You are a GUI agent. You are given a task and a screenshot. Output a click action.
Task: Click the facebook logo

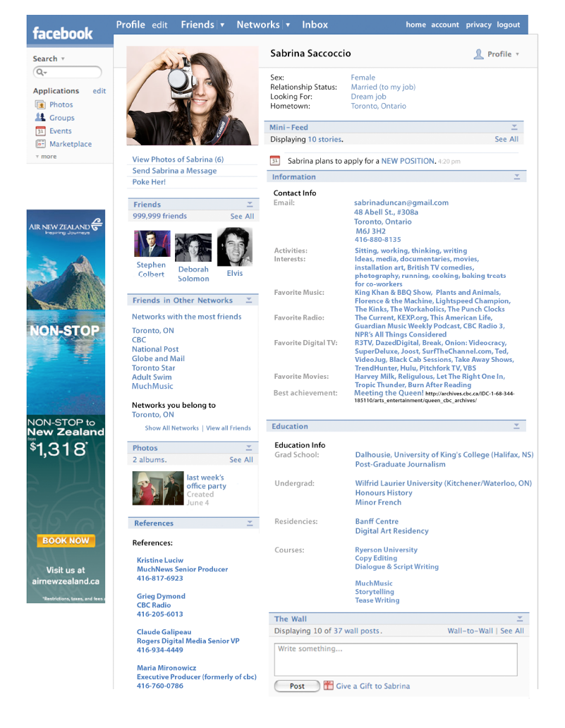(62, 32)
